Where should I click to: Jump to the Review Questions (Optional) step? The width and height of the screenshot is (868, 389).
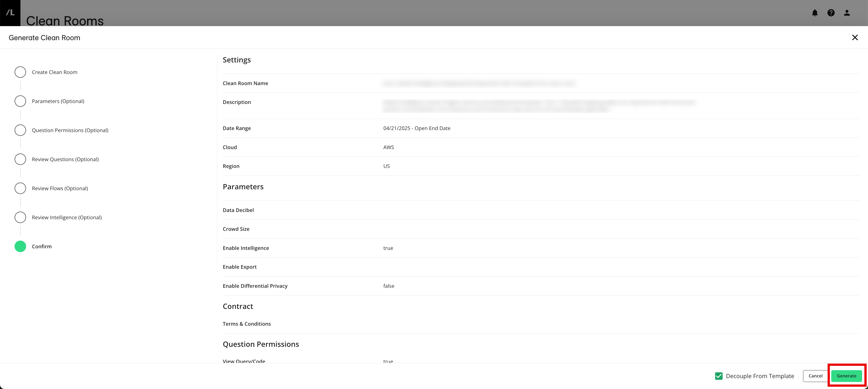click(x=20, y=159)
